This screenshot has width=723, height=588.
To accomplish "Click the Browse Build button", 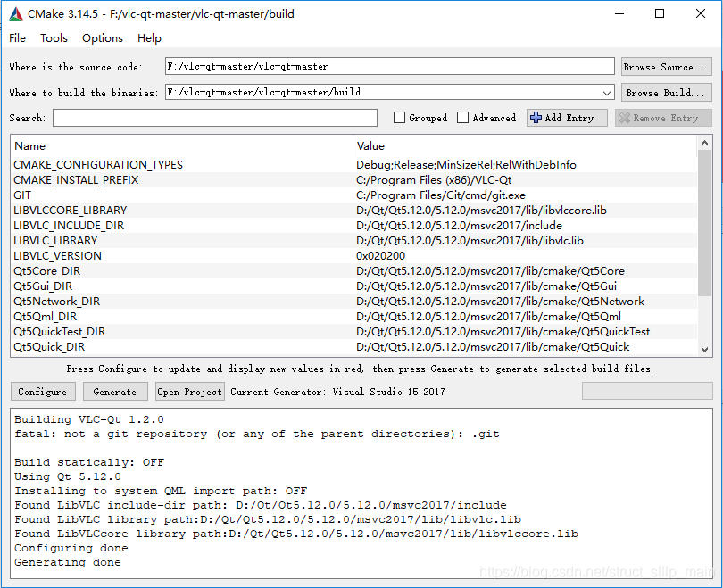I will click(x=666, y=93).
